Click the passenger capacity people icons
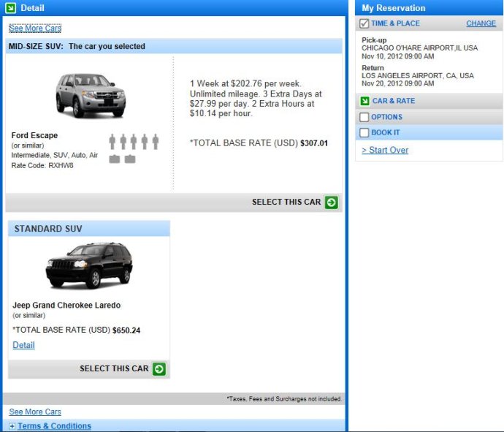 coord(134,142)
